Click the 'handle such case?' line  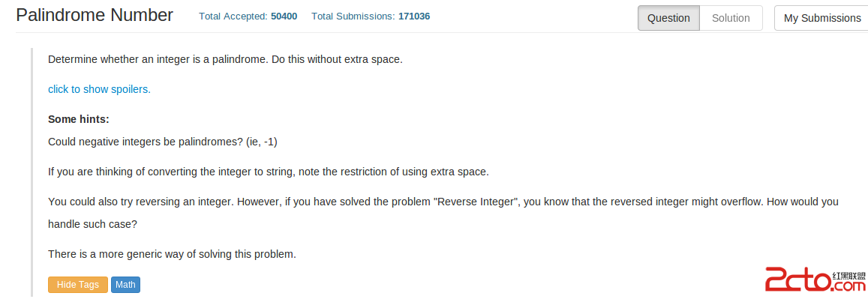pyautogui.click(x=92, y=225)
